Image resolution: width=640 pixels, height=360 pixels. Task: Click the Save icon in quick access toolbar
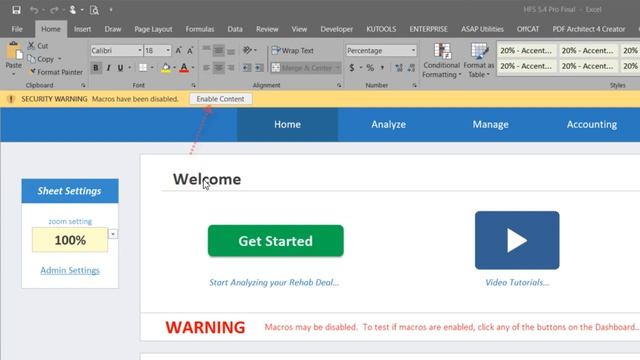point(16,10)
